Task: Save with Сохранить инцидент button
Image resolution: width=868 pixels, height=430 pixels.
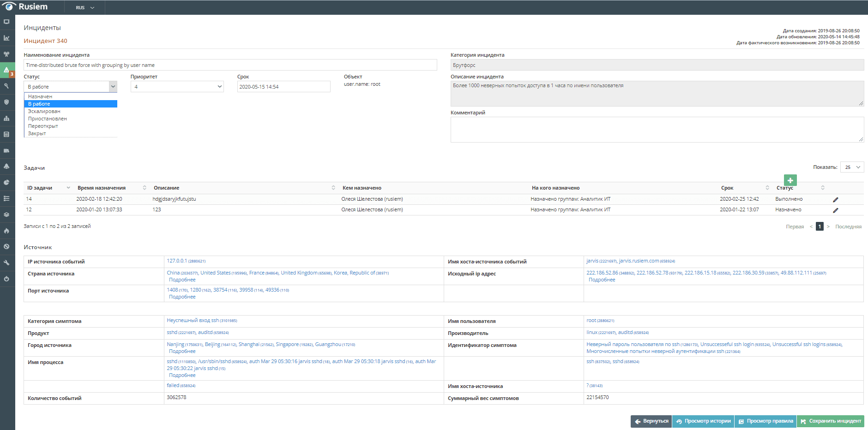Action: coord(831,421)
